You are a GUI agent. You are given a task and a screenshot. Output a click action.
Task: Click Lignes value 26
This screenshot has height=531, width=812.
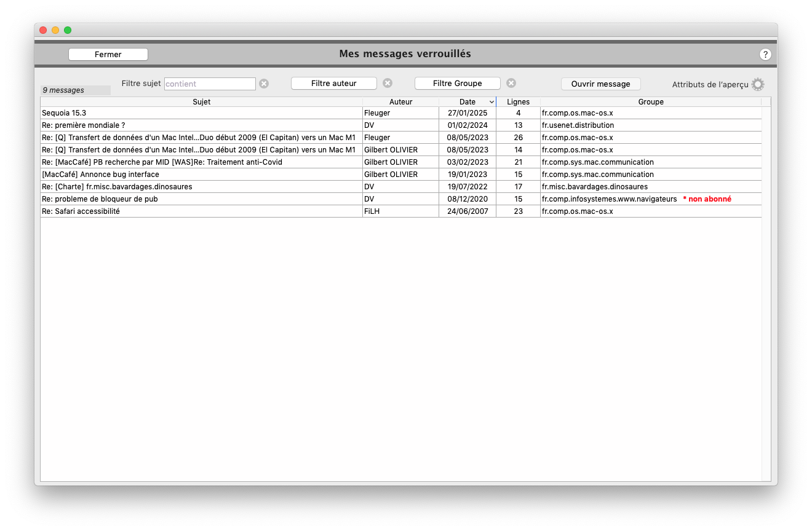click(x=518, y=138)
